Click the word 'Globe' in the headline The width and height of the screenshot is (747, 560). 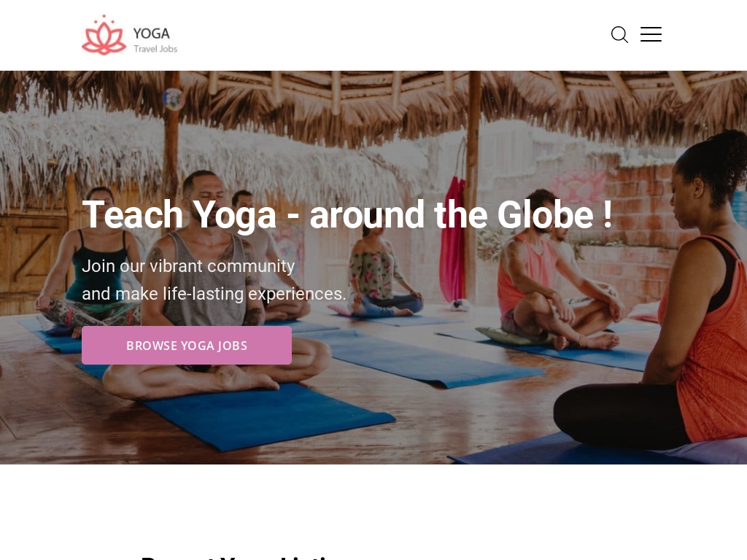click(546, 215)
